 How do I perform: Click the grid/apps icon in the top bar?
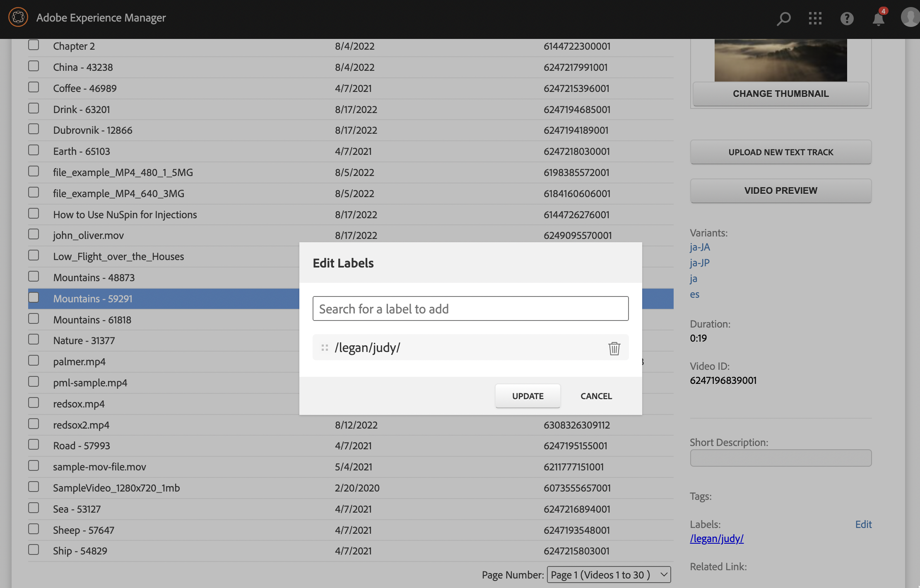pyautogui.click(x=815, y=17)
